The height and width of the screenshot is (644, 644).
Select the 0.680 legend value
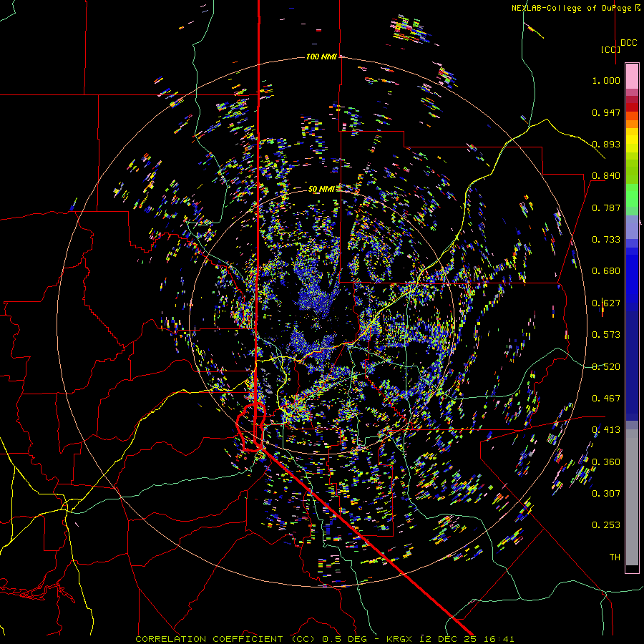606,271
